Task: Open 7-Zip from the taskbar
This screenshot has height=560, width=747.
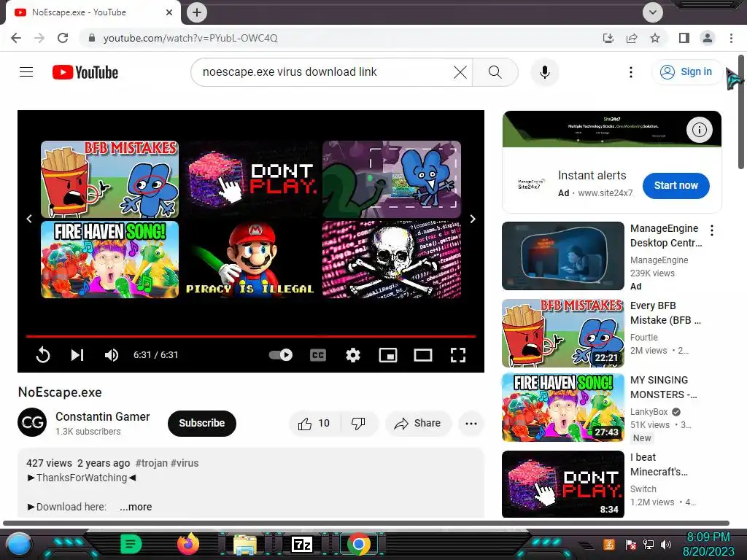Action: click(302, 544)
